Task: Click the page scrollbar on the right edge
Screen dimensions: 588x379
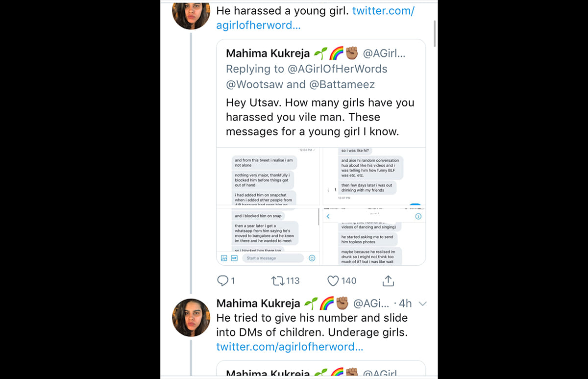Action: 434,34
